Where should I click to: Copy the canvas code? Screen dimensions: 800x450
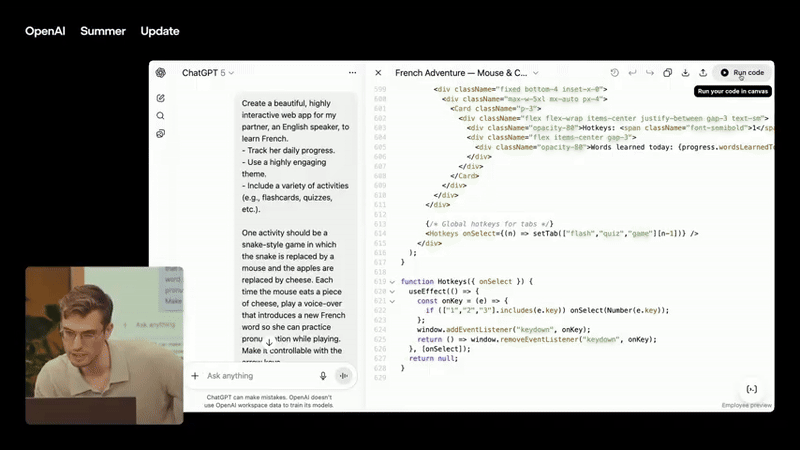667,73
